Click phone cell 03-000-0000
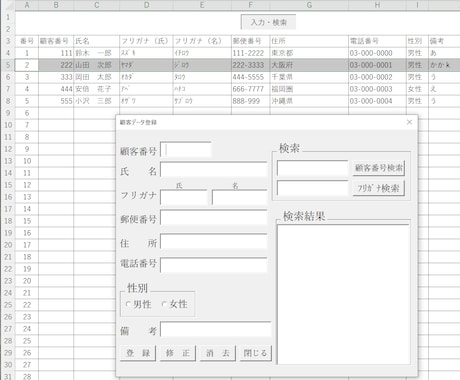The width and height of the screenshot is (460, 380). pos(377,53)
